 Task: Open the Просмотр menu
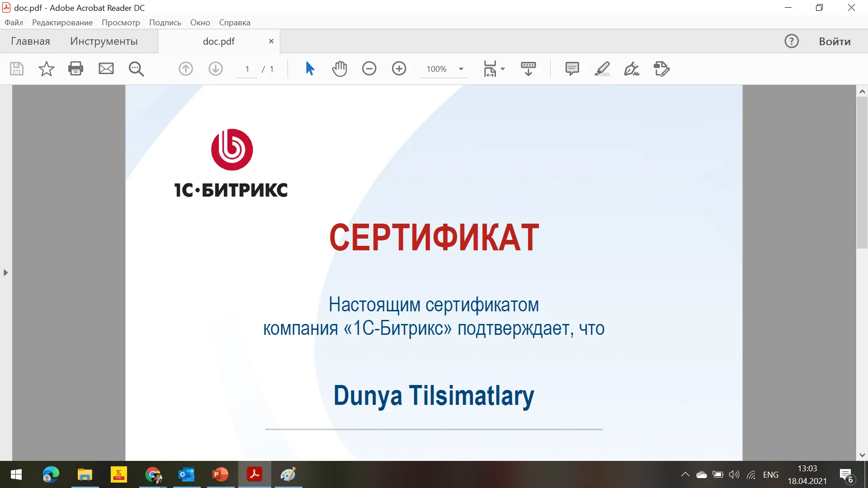pos(121,23)
